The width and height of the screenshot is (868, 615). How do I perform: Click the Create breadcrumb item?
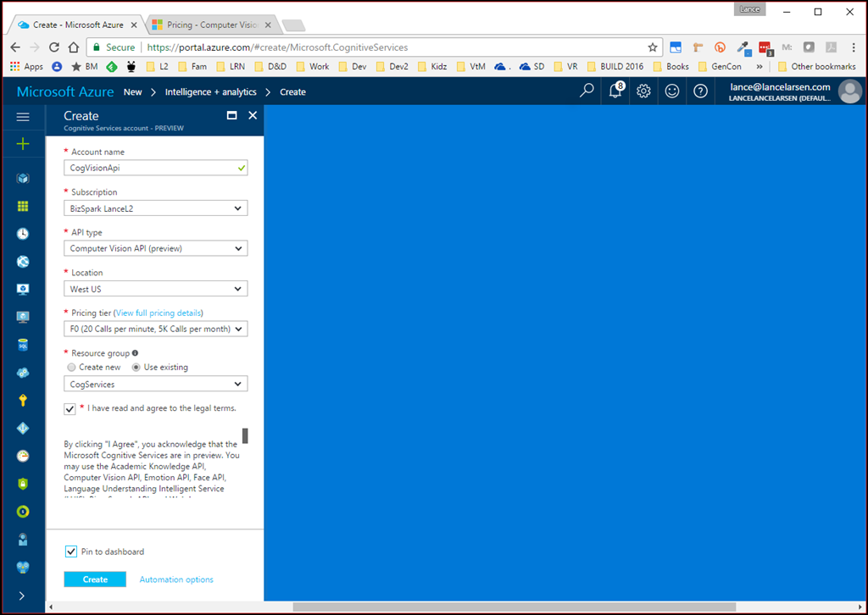[292, 91]
